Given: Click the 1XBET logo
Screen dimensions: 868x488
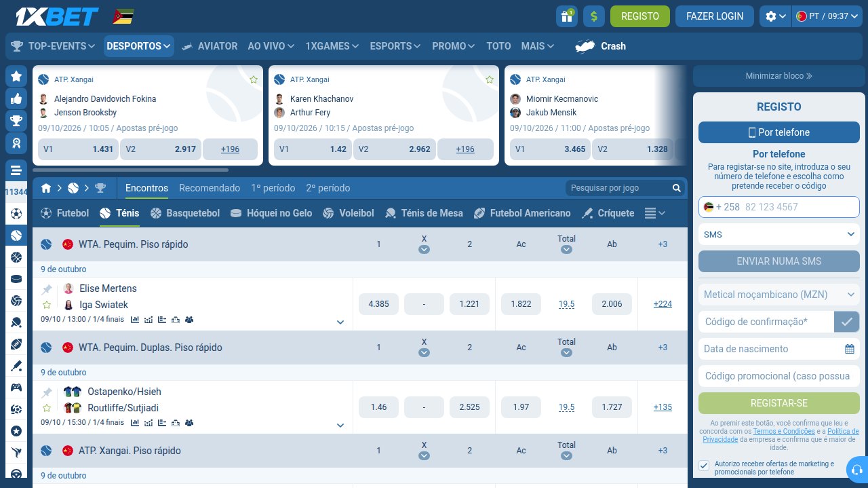Looking at the screenshot, I should click(x=57, y=16).
